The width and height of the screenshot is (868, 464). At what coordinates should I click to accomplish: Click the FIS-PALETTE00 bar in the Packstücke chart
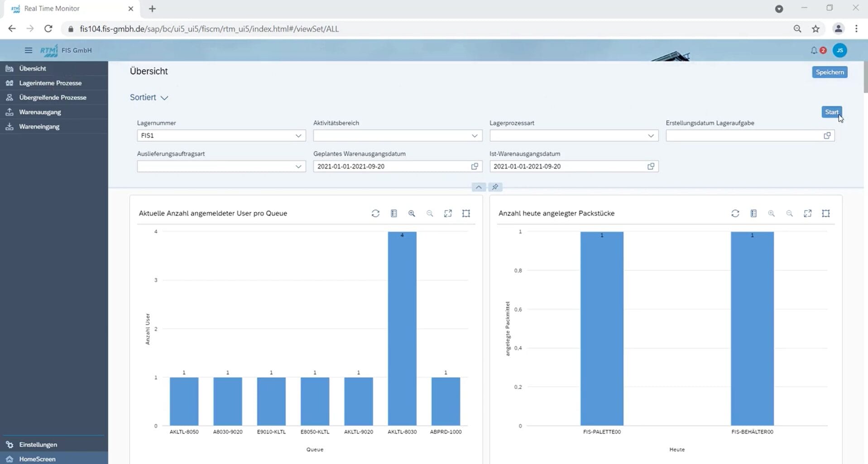(x=602, y=329)
